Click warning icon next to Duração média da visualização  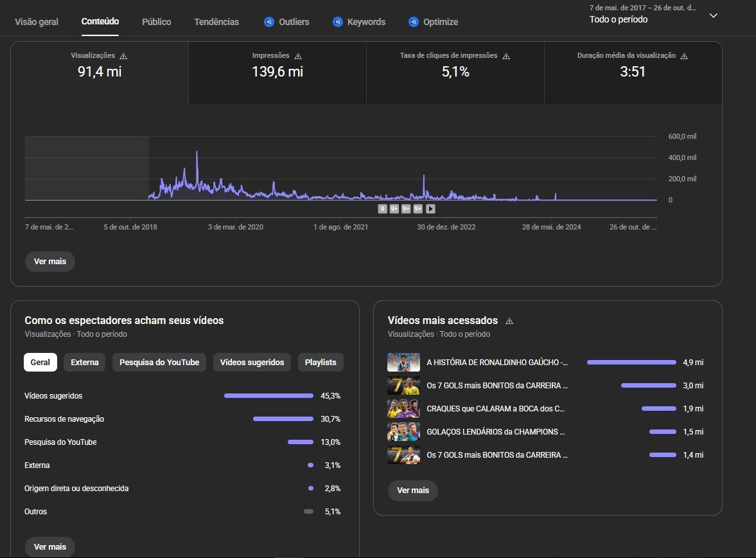coord(684,56)
